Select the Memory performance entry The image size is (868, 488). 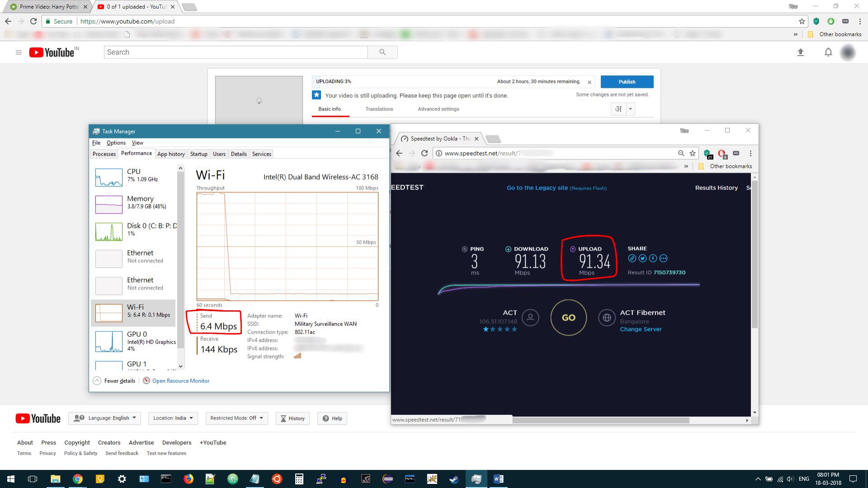point(134,204)
